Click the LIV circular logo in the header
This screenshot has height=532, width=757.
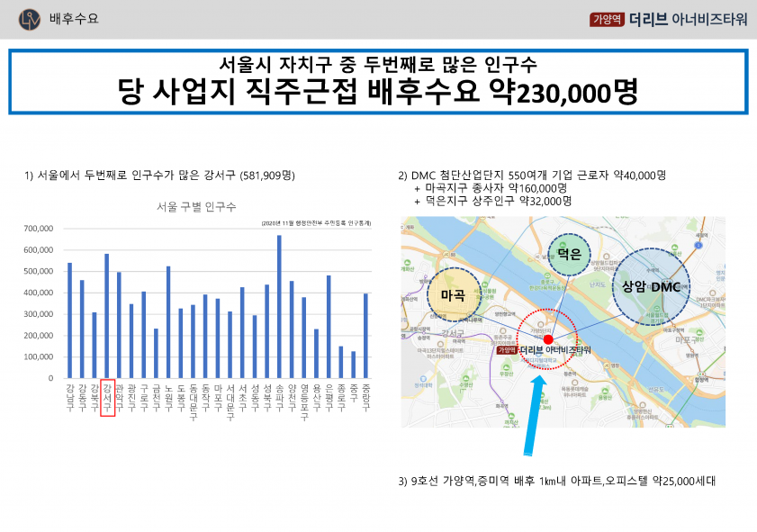click(30, 19)
